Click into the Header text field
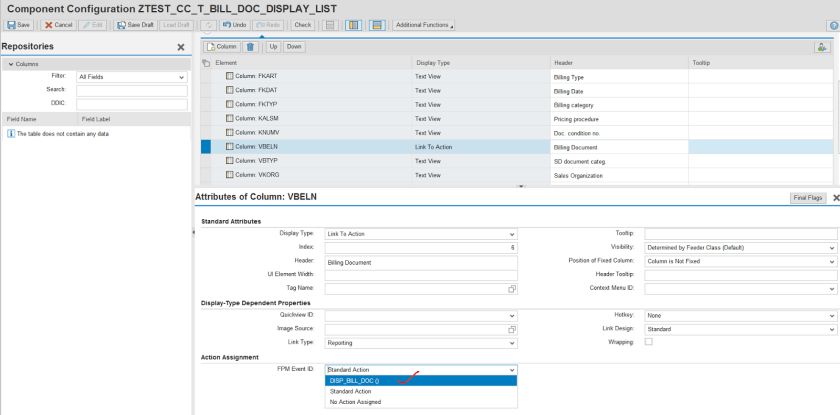Viewport: 840px width, 415px height. (420, 262)
